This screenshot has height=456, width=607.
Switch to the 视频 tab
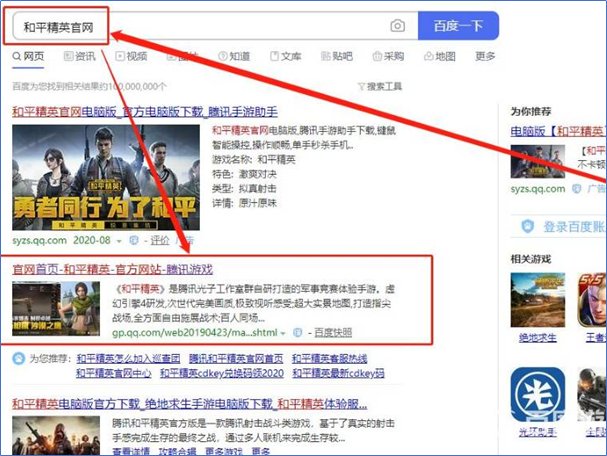[x=130, y=56]
